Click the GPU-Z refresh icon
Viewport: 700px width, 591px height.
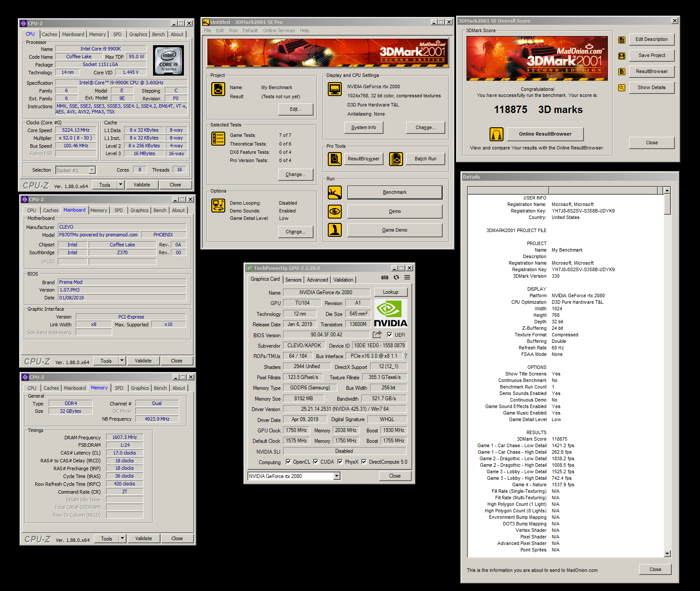point(396,277)
